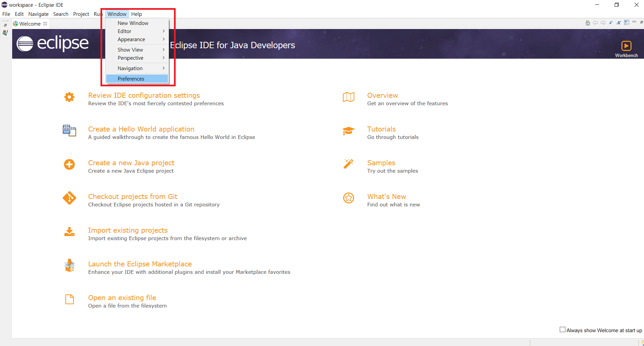644x346 pixels.
Task: Minimize the Welcome view panel
Action: 634,22
